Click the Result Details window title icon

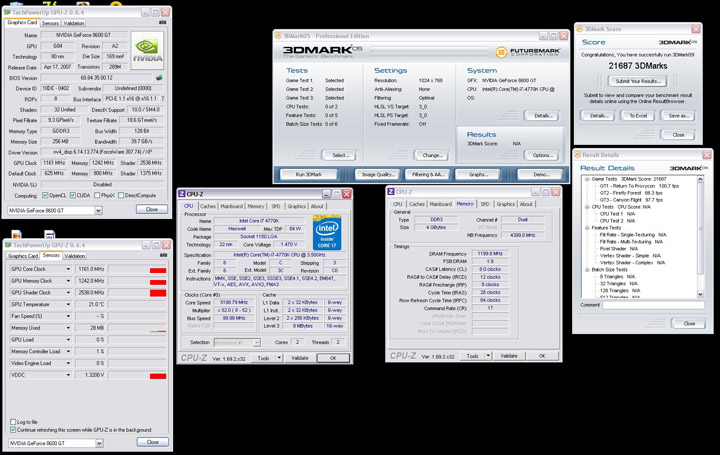(578, 155)
